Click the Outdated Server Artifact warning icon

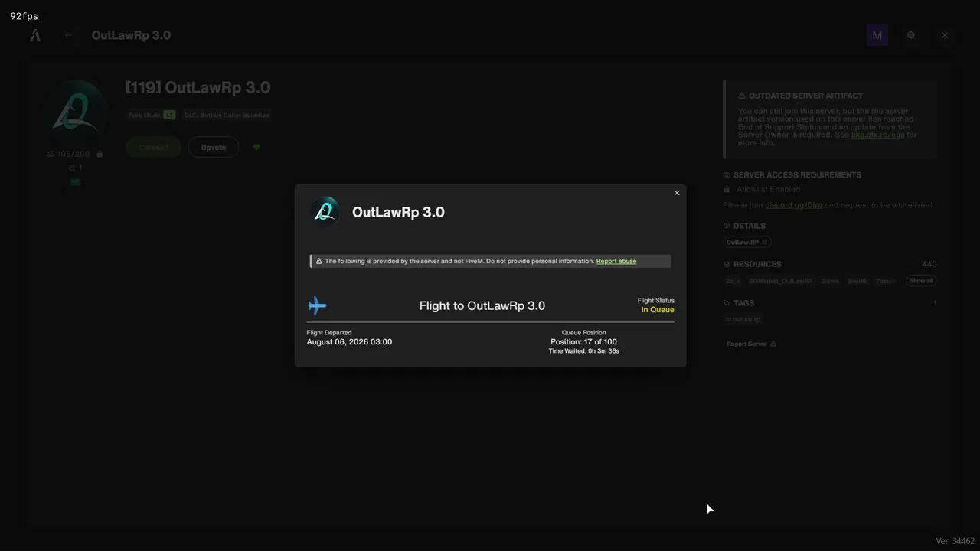click(x=742, y=96)
